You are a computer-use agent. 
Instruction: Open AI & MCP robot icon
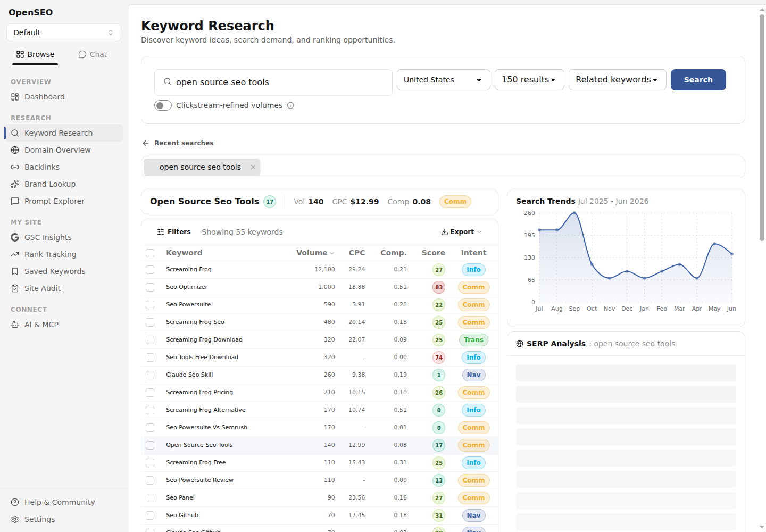[x=15, y=325]
